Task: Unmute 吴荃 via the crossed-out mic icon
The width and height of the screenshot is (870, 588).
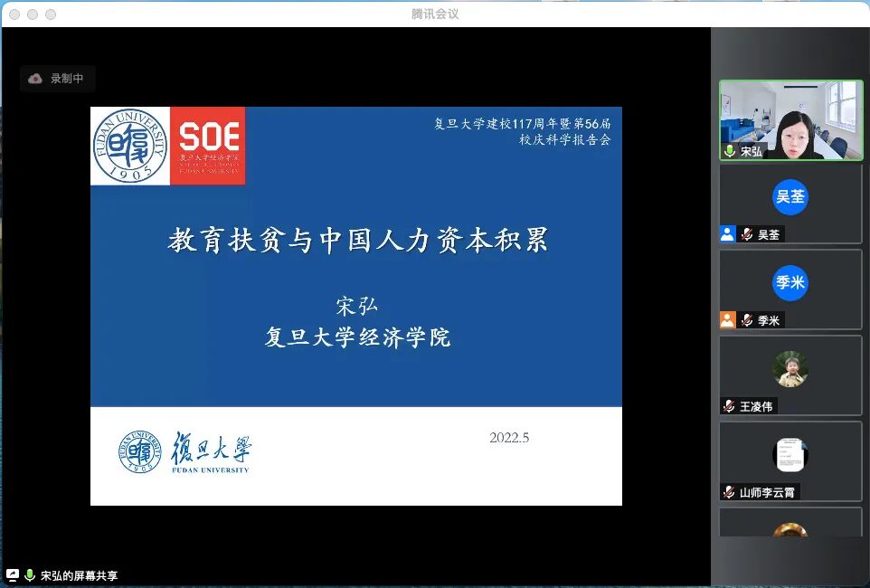Action: [746, 234]
